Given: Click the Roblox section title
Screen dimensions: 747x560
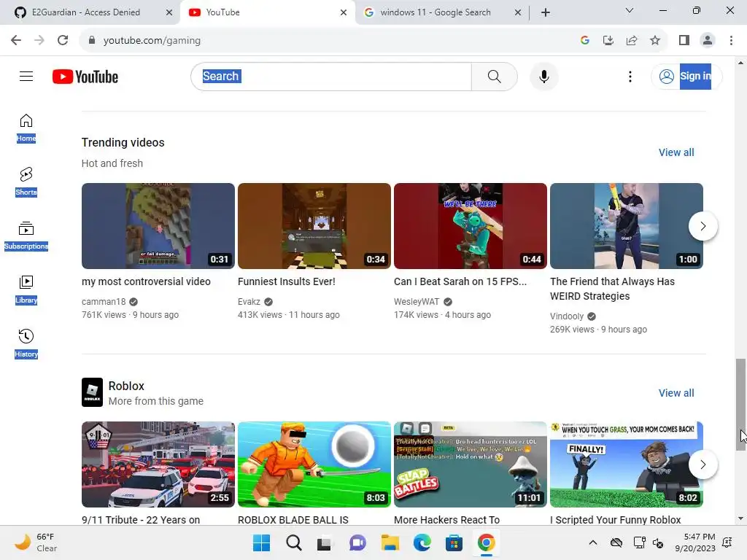Looking at the screenshot, I should [126, 386].
